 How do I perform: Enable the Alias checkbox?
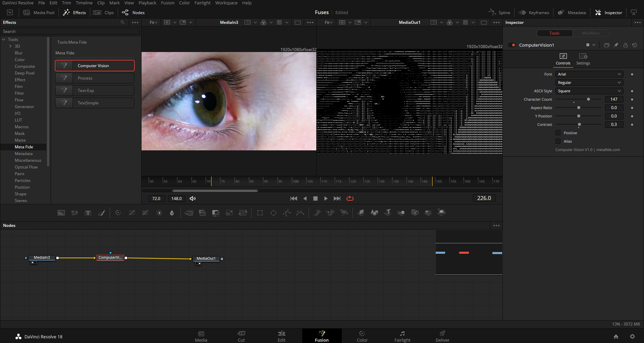click(558, 141)
